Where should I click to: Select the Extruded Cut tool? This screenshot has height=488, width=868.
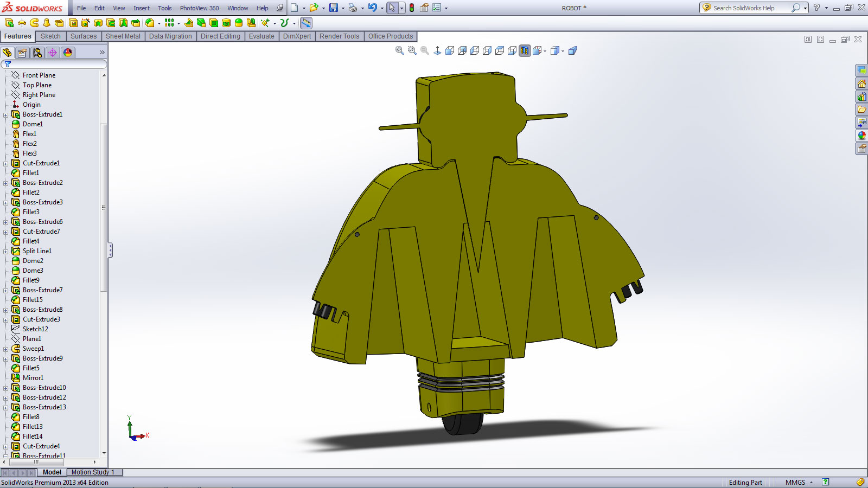tap(73, 23)
